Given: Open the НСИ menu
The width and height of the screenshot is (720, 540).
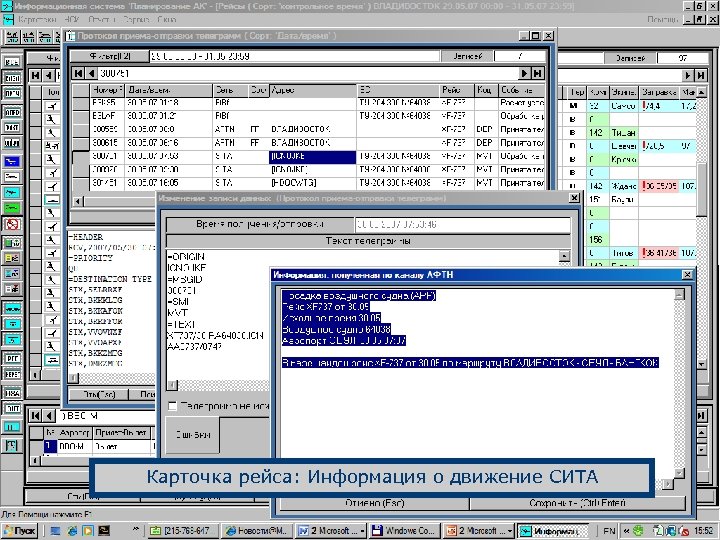Looking at the screenshot, I should pyautogui.click(x=73, y=19).
